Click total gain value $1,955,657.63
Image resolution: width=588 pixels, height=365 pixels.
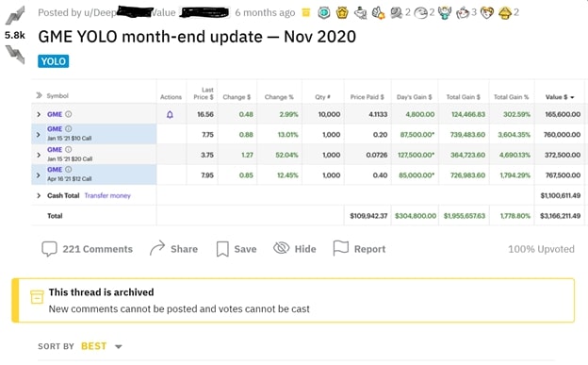(465, 216)
